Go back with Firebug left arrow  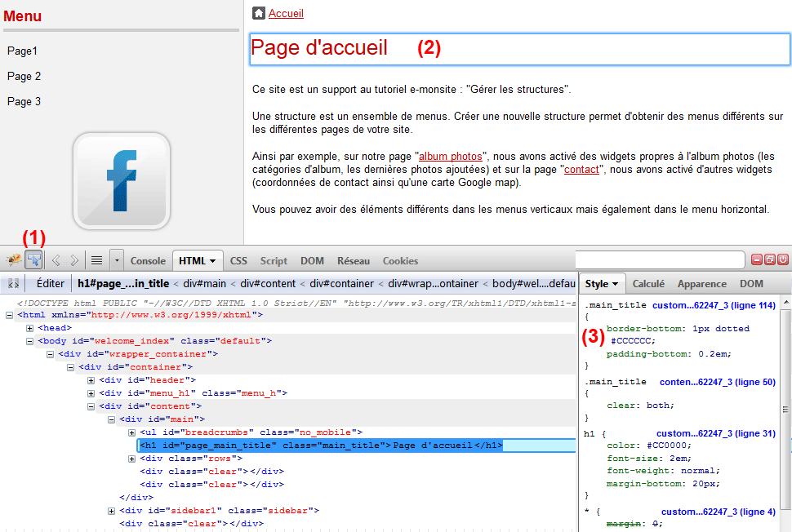point(56,260)
